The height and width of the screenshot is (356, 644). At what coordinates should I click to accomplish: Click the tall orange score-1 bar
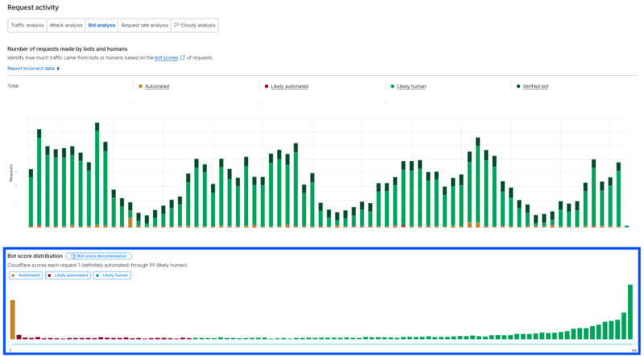click(x=13, y=320)
